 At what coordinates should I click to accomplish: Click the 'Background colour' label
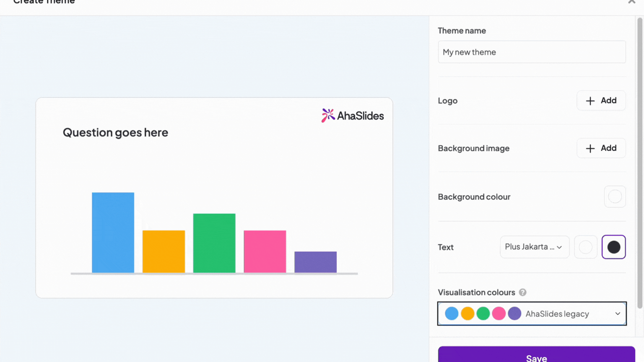(x=474, y=197)
